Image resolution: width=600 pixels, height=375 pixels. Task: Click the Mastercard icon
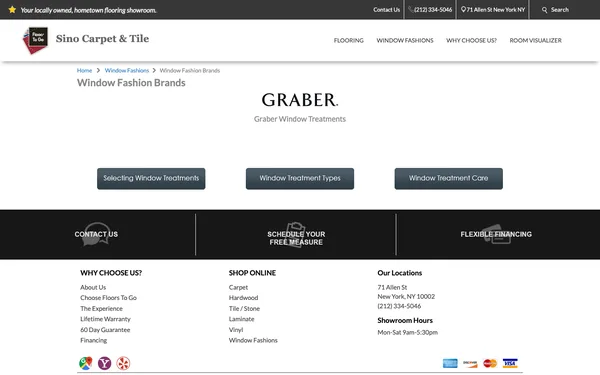coord(490,363)
